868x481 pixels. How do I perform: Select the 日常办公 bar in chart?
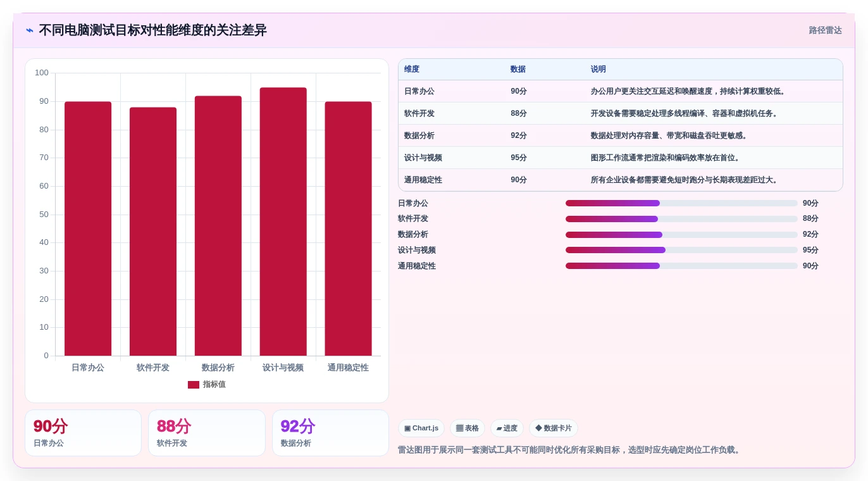(88, 228)
